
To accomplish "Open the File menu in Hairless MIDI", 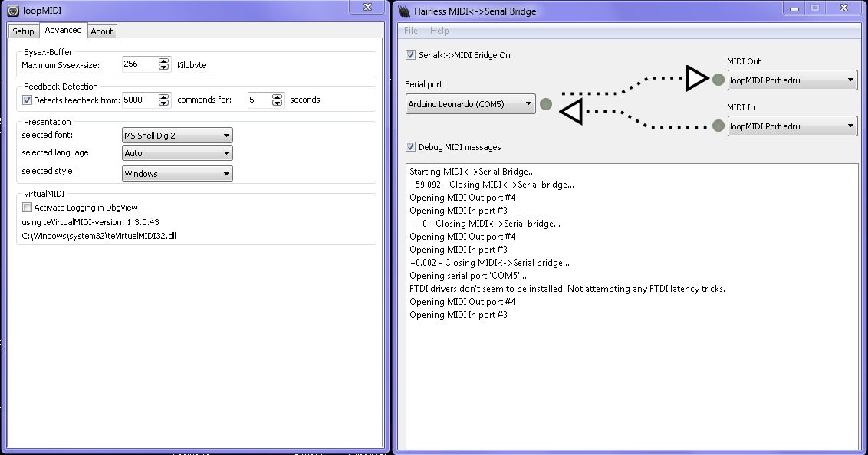I will (411, 31).
